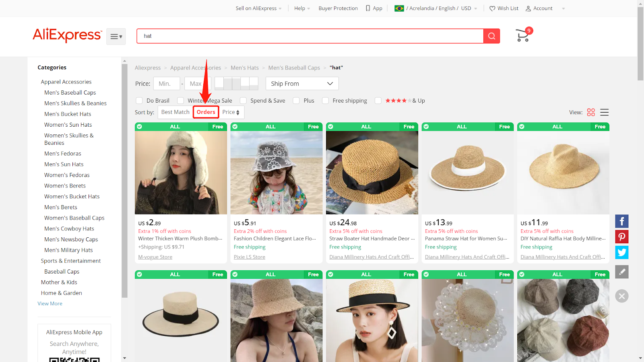The image size is (644, 362).
Task: Share on Twitter
Action: tap(621, 252)
